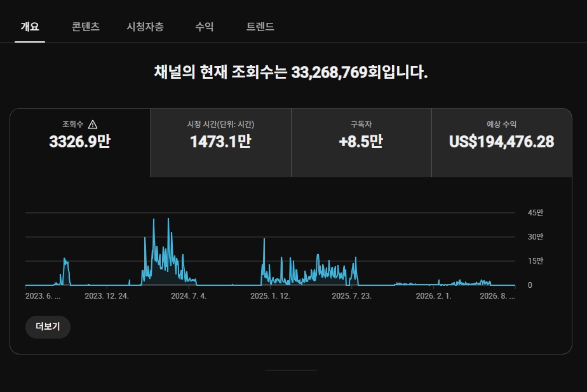Click the channel view count headline text
Screen dimensions: 587x392
pos(291,72)
